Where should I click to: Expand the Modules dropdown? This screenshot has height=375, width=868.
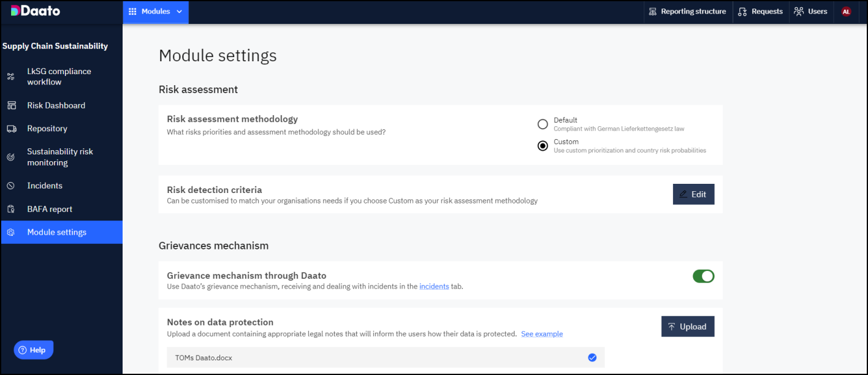(156, 12)
